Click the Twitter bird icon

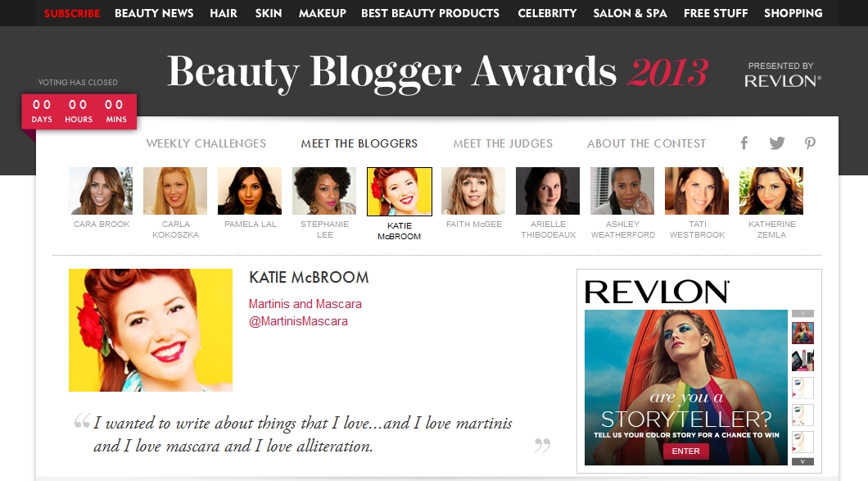777,143
